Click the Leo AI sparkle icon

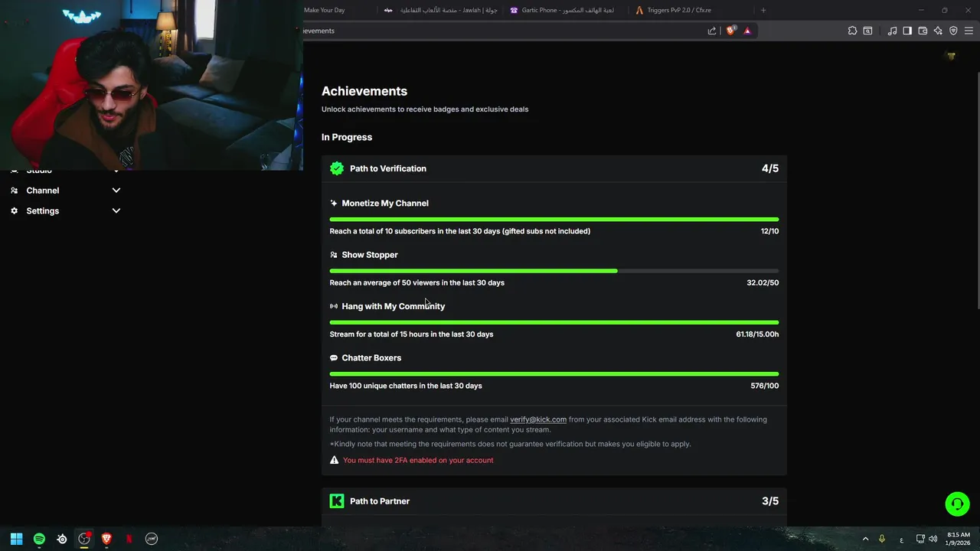938,31
